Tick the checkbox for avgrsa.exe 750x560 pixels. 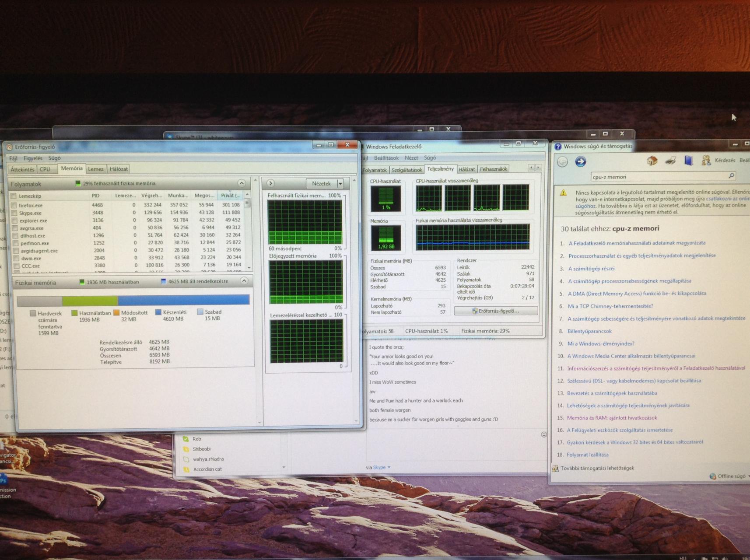click(x=15, y=228)
